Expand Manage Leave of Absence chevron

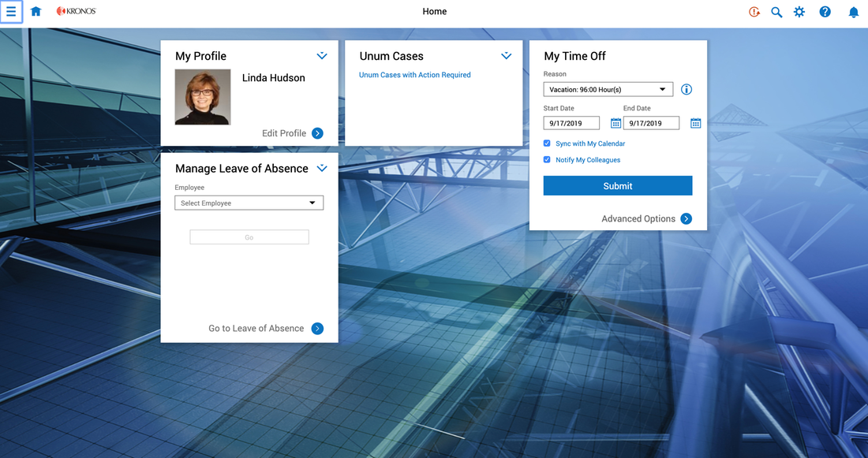coord(321,168)
